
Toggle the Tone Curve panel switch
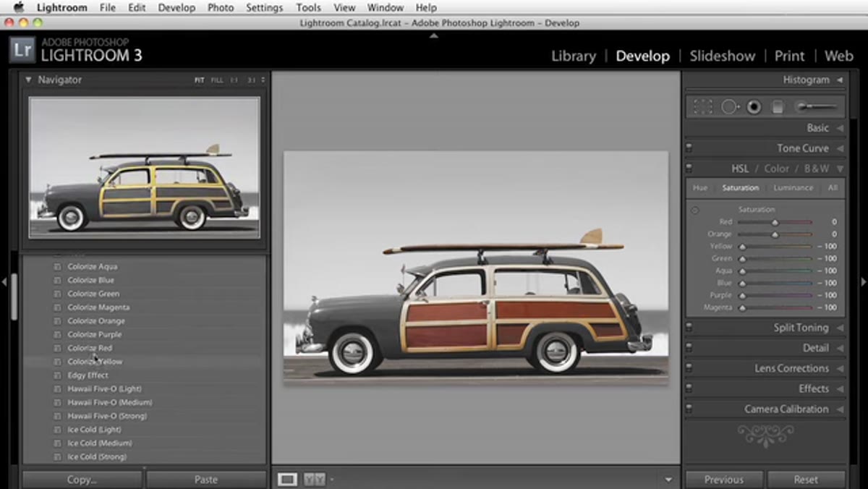click(689, 148)
